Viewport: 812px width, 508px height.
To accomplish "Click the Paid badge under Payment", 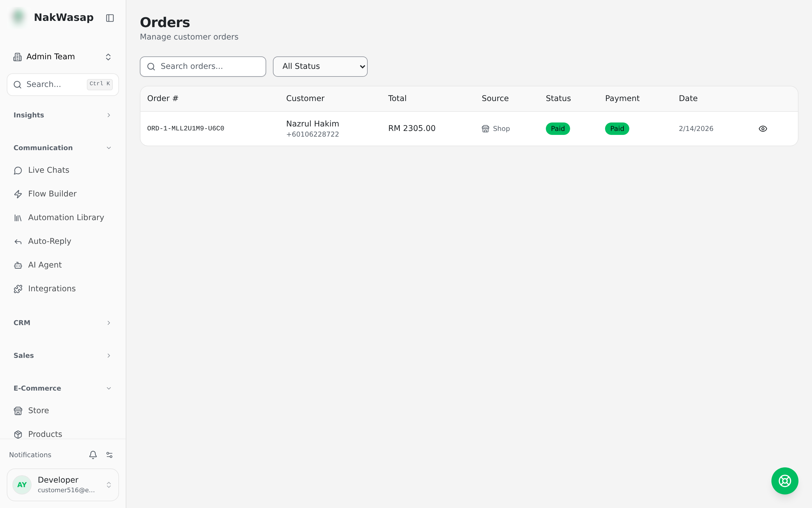I will click(617, 129).
